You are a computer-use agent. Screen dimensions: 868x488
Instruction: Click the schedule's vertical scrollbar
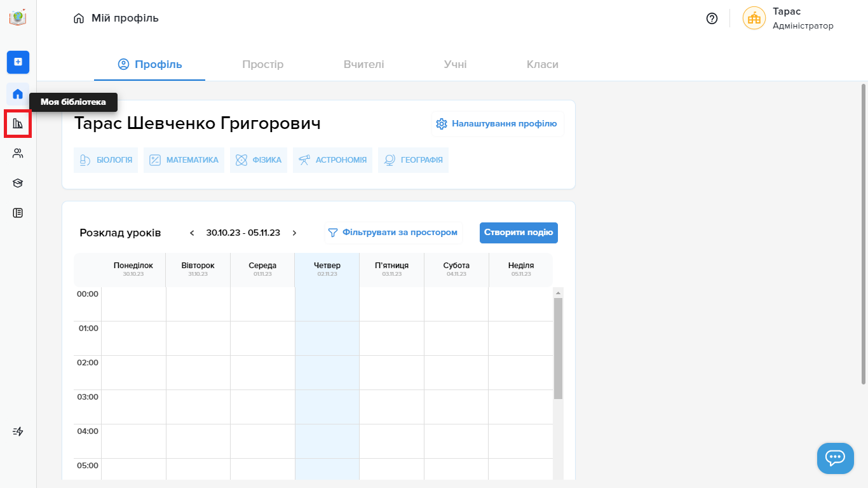pos(558,348)
